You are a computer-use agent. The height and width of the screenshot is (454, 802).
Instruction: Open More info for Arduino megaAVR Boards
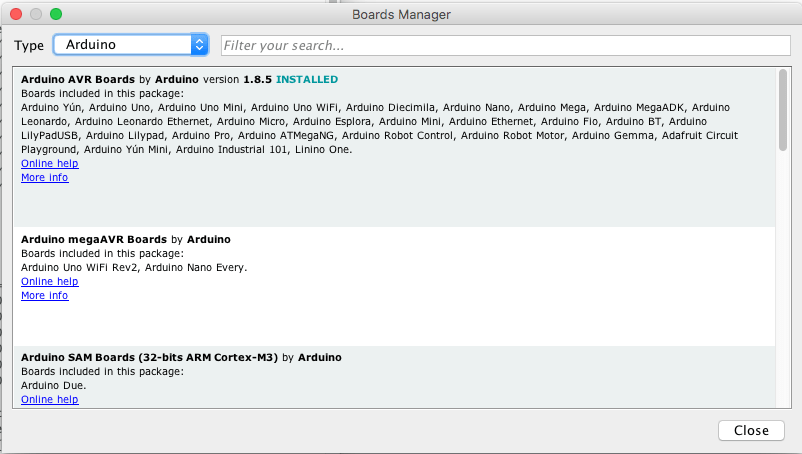point(44,296)
